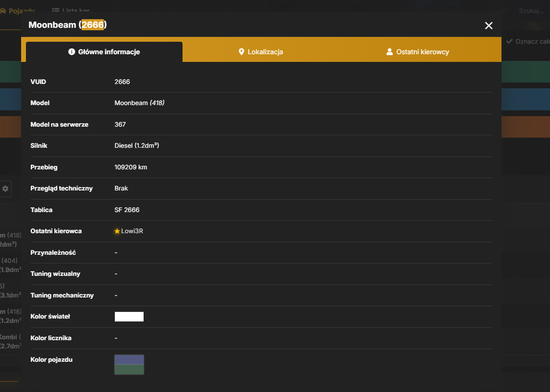Viewport: 550px width, 392px height.
Task: Switch to the Ostatni kierowcy tab
Action: pos(417,52)
